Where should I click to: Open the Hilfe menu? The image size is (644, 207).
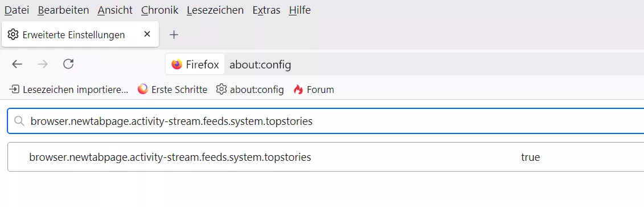pos(300,10)
